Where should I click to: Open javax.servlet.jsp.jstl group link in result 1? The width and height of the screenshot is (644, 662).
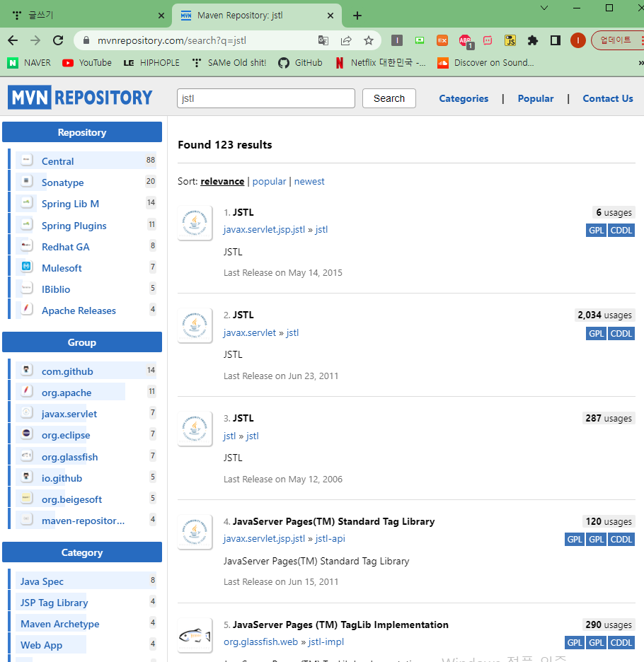coord(264,230)
